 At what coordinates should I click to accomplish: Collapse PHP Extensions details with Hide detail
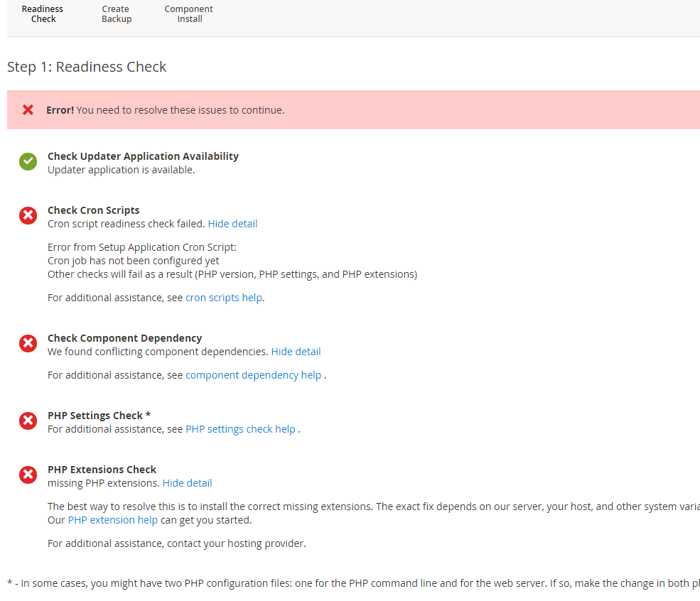[x=187, y=483]
